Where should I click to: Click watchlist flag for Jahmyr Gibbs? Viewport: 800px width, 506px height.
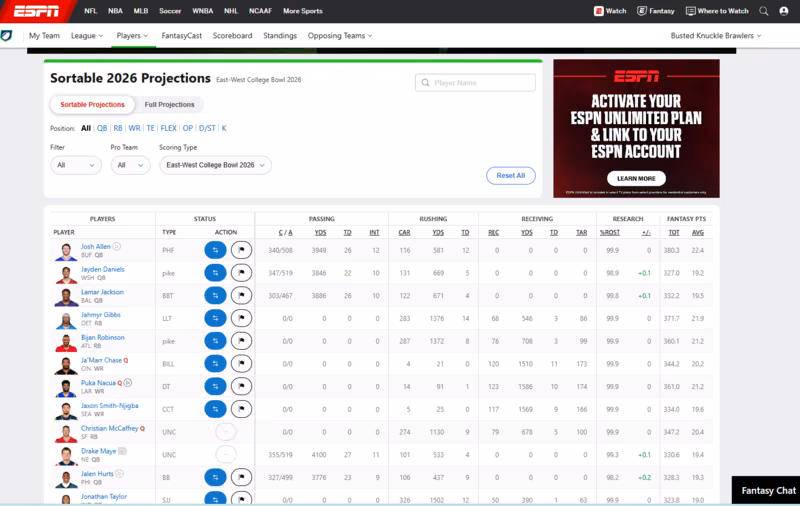pos(241,318)
